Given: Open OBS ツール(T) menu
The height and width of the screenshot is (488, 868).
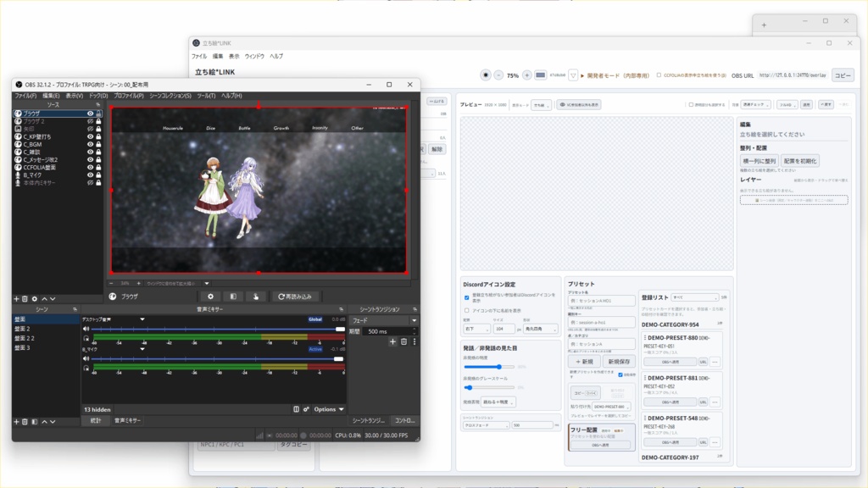Looking at the screenshot, I should 206,96.
